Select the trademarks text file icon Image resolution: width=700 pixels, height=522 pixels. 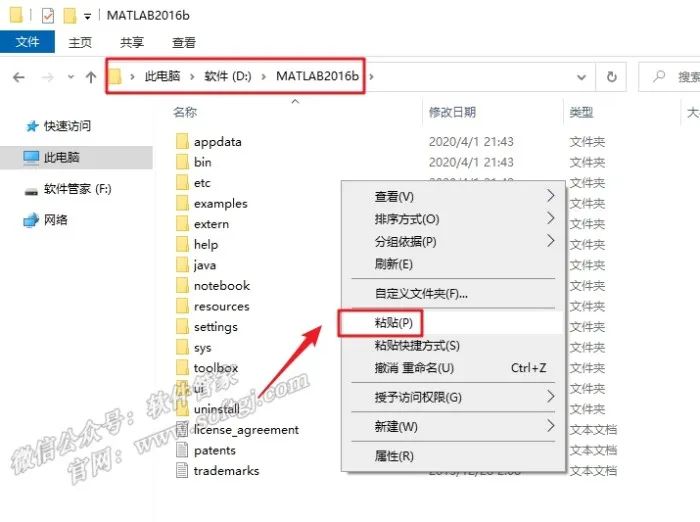pos(182,470)
